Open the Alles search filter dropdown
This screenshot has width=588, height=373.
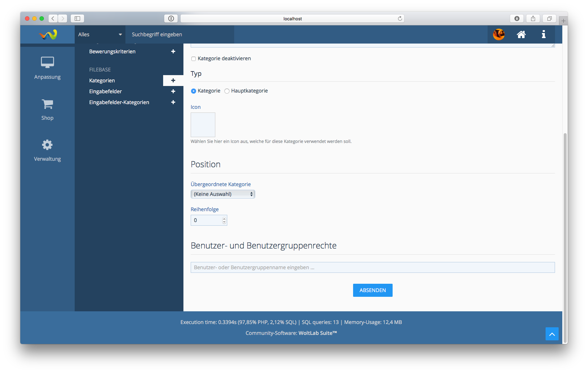coord(100,34)
